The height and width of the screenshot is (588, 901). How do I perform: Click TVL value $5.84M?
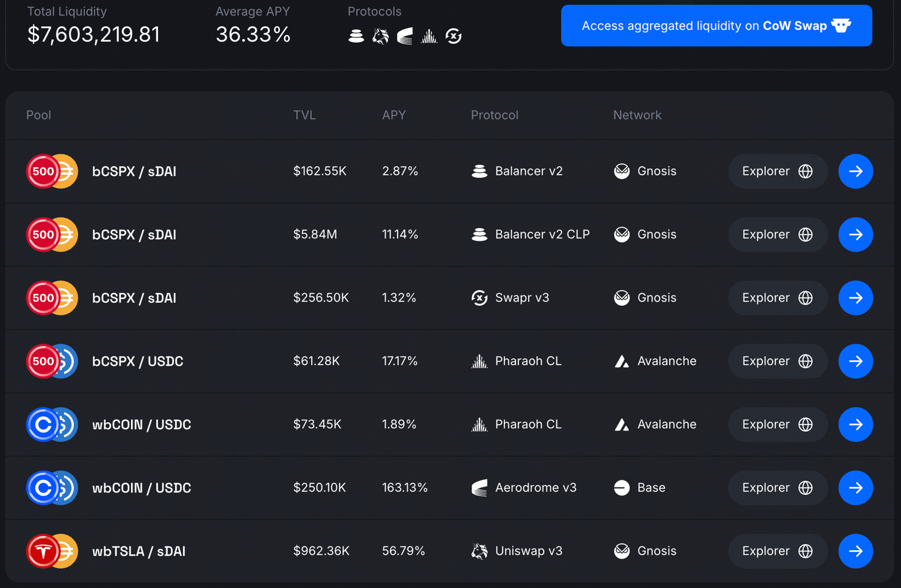coord(315,234)
